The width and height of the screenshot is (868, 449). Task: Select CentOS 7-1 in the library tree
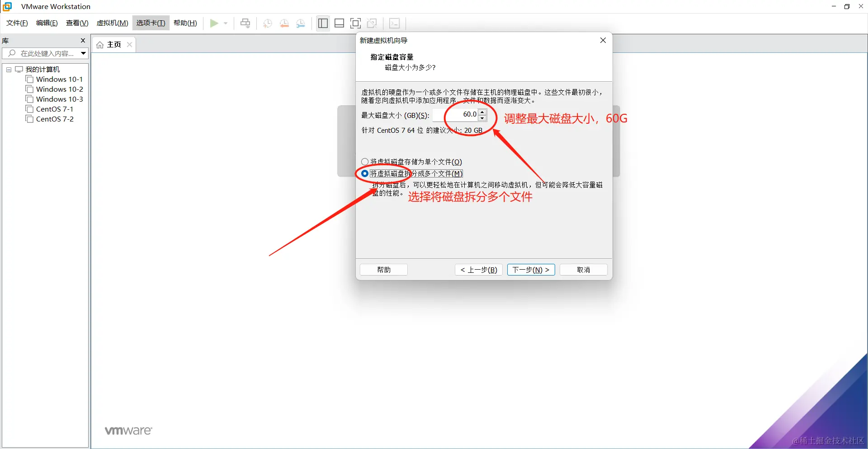point(50,109)
